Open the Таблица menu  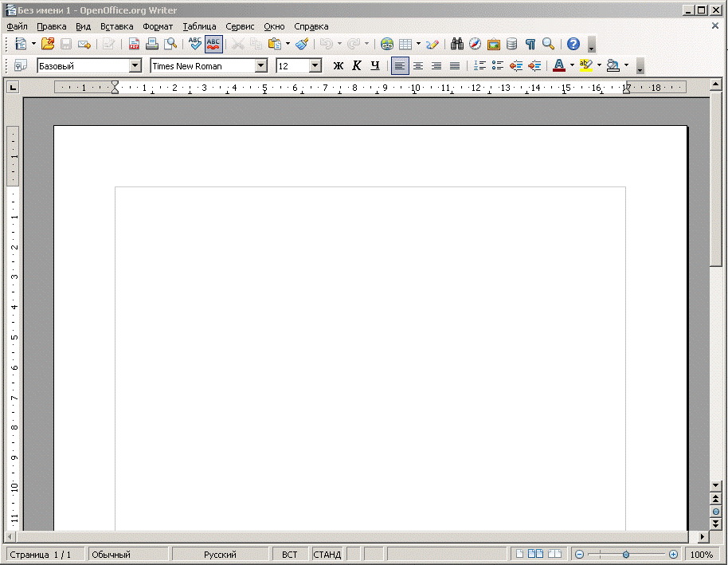tap(199, 26)
